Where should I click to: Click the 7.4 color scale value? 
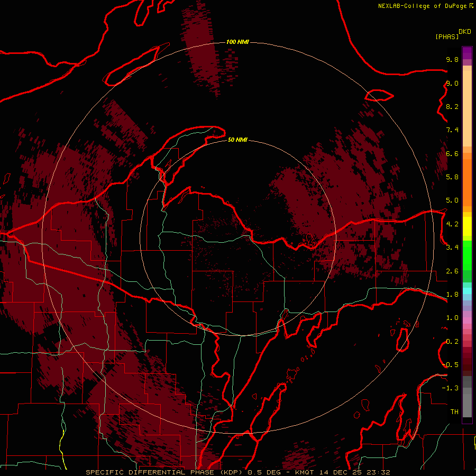pos(452,130)
